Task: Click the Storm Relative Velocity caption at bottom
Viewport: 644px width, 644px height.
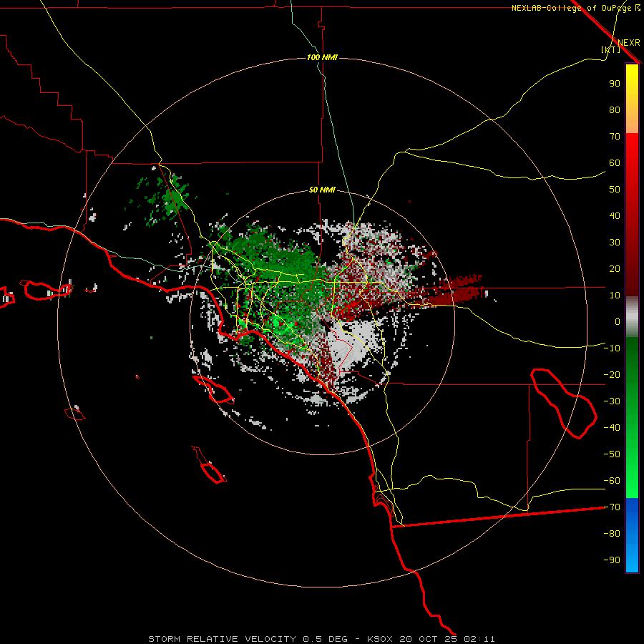Action: click(x=321, y=639)
